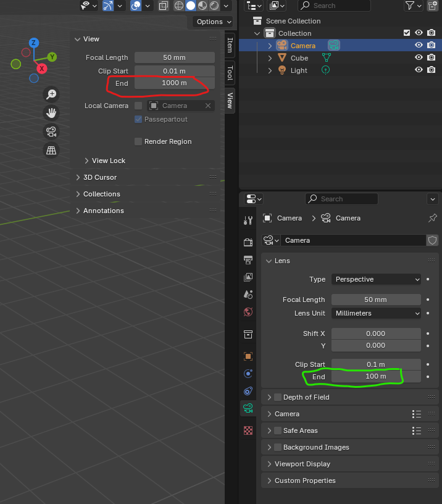The image size is (442, 504).
Task: Expand the View Lock subpanel
Action: (87, 161)
